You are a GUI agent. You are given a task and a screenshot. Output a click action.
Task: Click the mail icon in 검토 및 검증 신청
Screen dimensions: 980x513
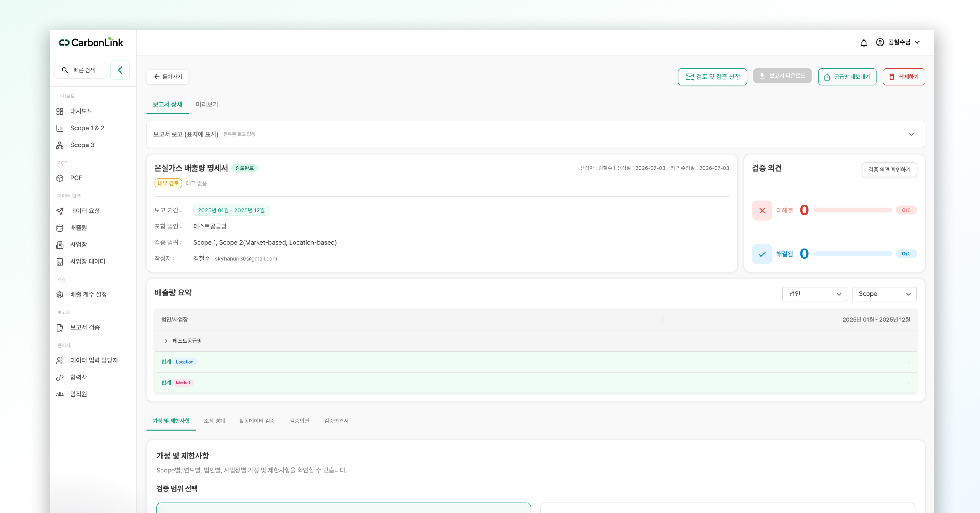689,77
